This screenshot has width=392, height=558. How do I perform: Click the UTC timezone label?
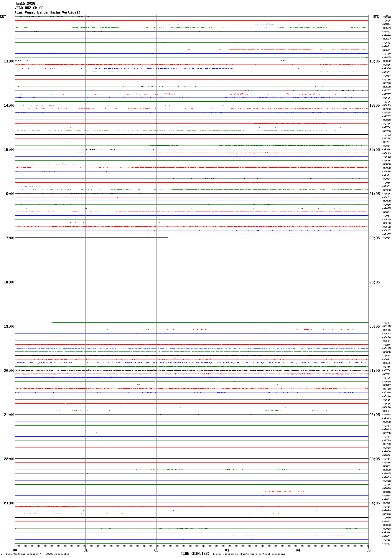(x=376, y=17)
